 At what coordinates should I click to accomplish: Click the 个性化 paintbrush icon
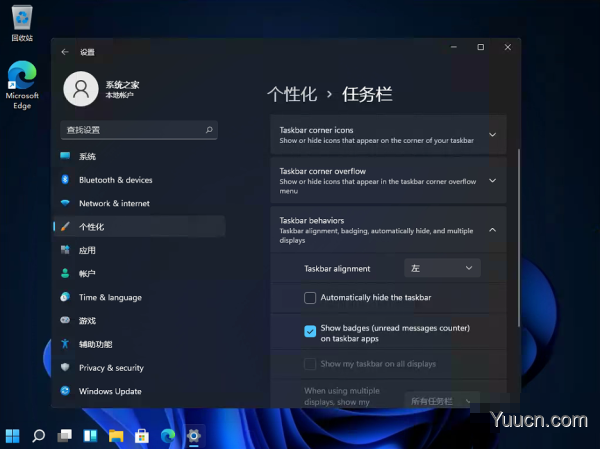tap(65, 226)
